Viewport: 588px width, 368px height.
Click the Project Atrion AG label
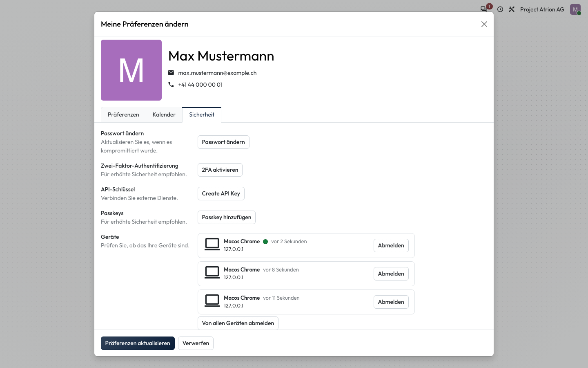[x=542, y=9]
